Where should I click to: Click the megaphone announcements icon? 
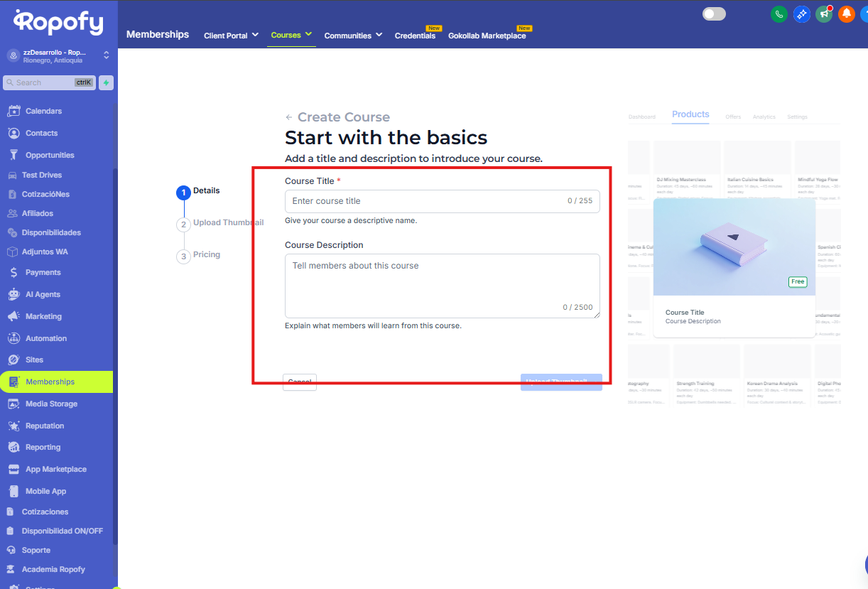pyautogui.click(x=824, y=14)
